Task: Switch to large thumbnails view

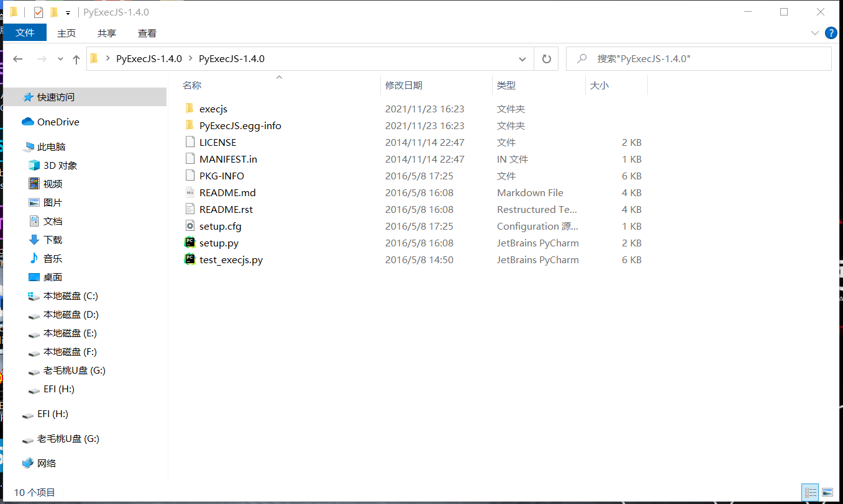Action: pyautogui.click(x=827, y=492)
